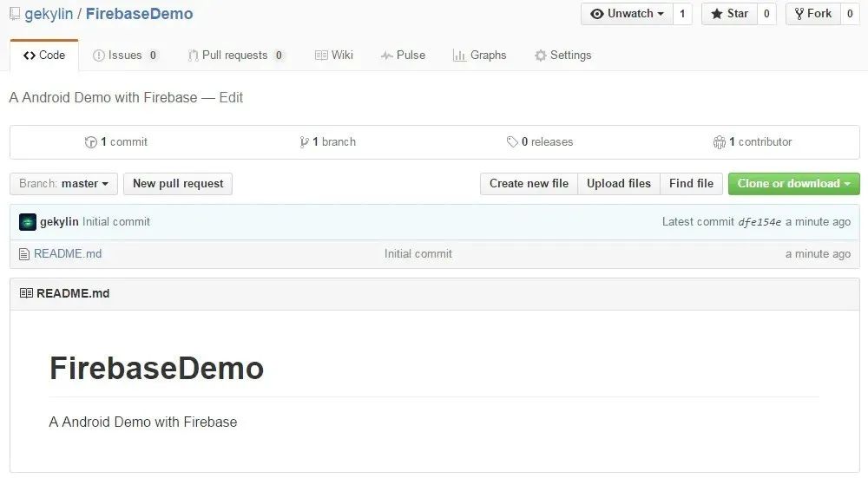Click the stargazers count beside Star
This screenshot has height=478, width=868.
tap(766, 14)
